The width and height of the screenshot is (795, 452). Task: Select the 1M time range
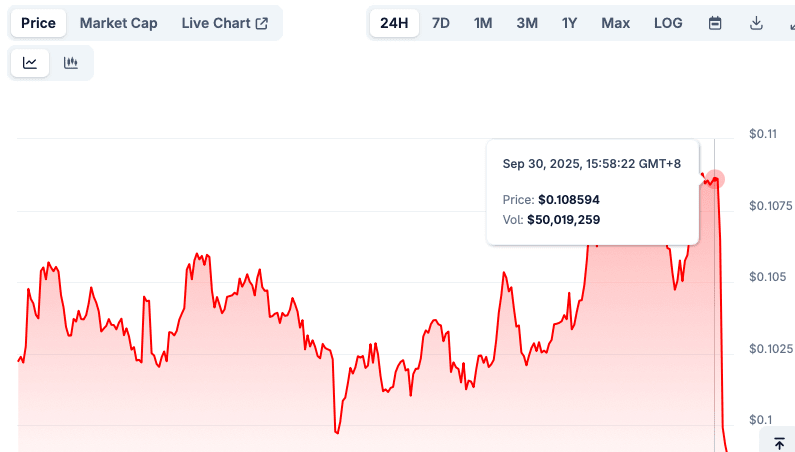(483, 23)
